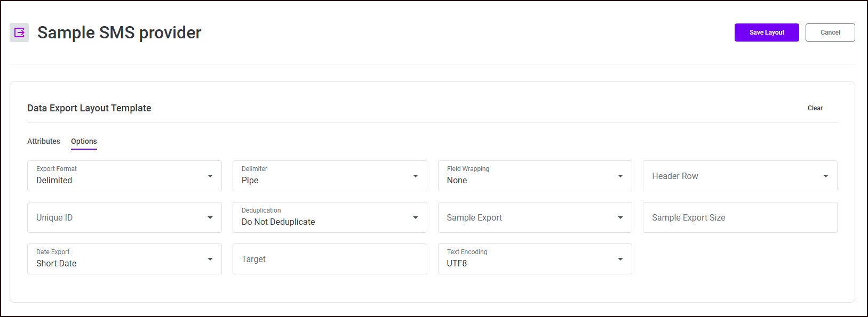The height and width of the screenshot is (317, 868).
Task: Click the Clear link in the template panel
Action: pos(815,108)
